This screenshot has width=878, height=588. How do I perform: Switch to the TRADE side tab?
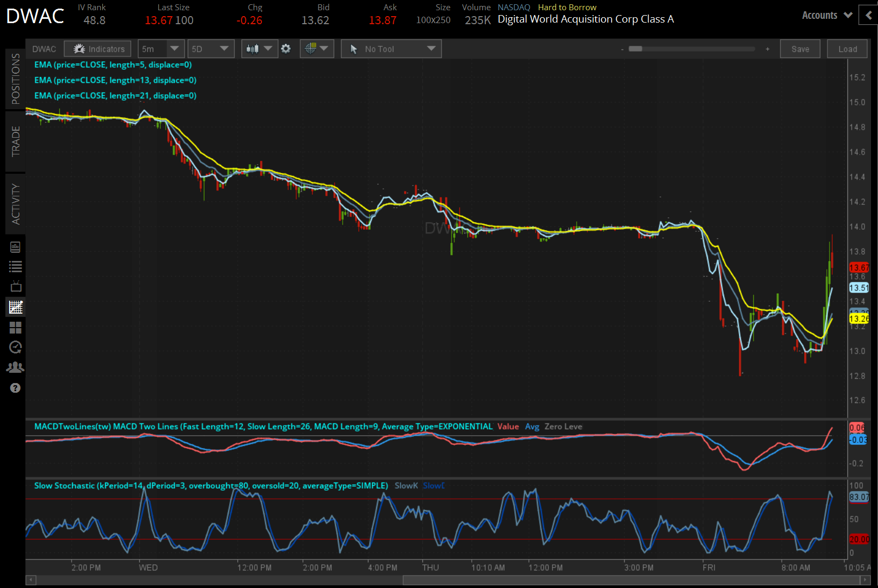point(16,141)
